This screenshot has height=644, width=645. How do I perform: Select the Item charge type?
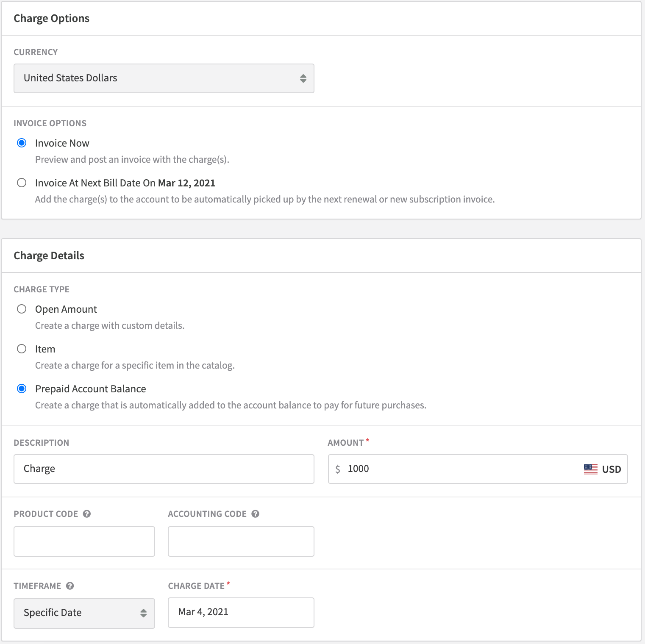(x=22, y=349)
